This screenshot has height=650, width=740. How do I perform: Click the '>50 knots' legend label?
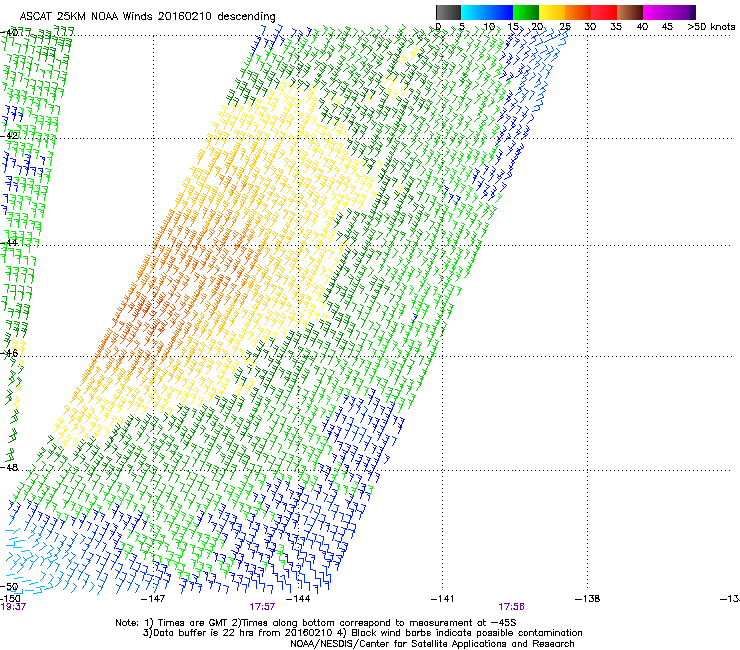tap(711, 27)
